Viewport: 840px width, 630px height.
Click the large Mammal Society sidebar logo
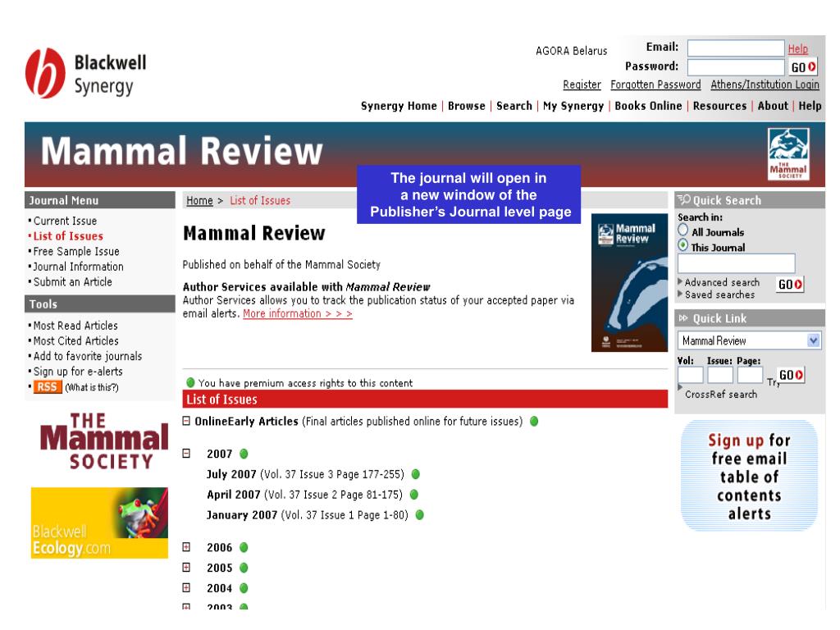pos(104,442)
